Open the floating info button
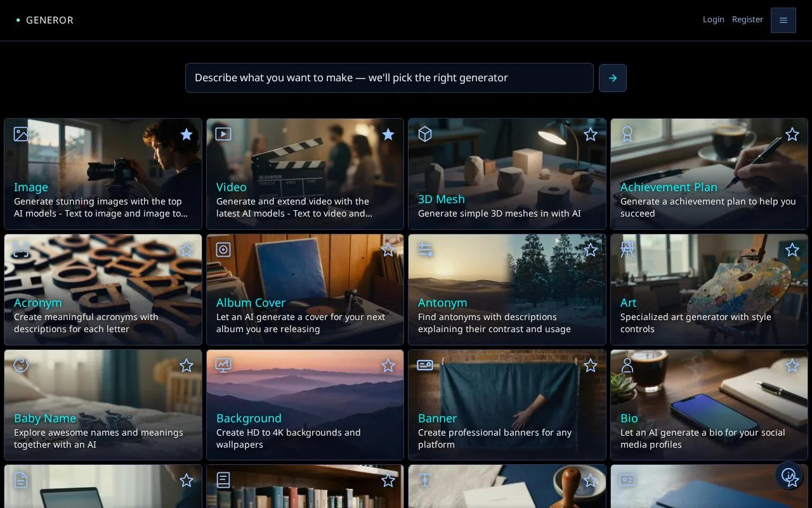 pyautogui.click(x=789, y=475)
